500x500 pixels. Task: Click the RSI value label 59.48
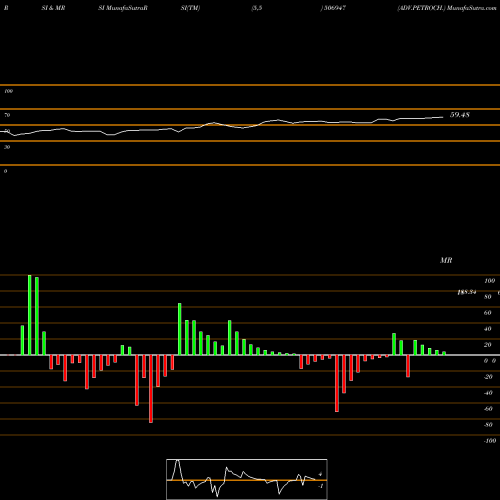click(x=460, y=115)
